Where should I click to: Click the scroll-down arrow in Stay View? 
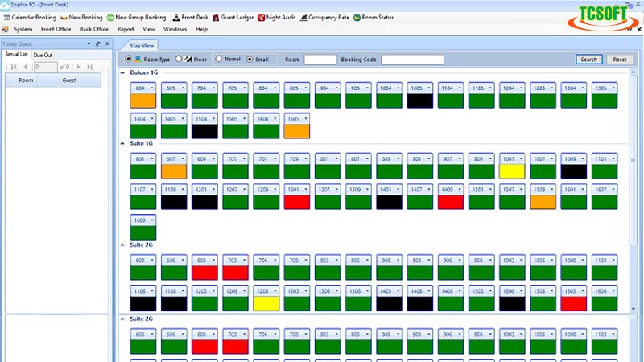(634, 309)
